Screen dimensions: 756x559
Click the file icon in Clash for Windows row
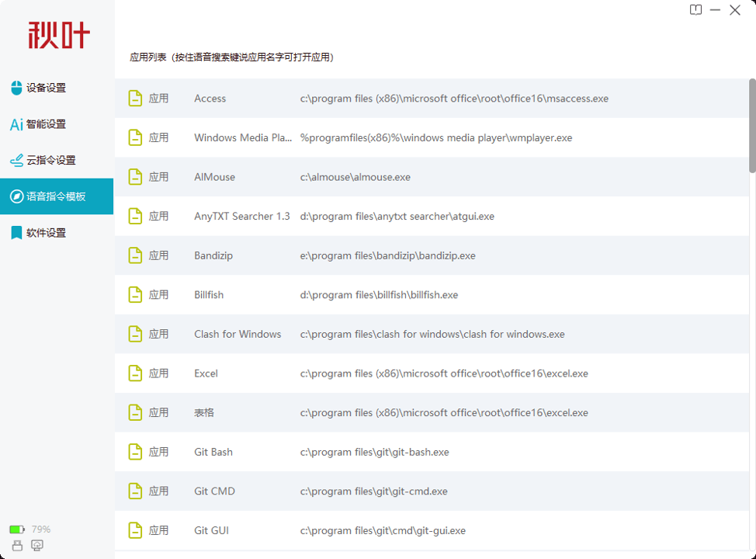coord(135,335)
